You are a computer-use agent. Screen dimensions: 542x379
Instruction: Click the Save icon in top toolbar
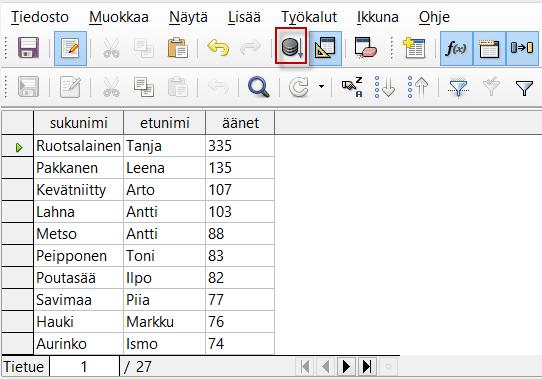(x=28, y=48)
